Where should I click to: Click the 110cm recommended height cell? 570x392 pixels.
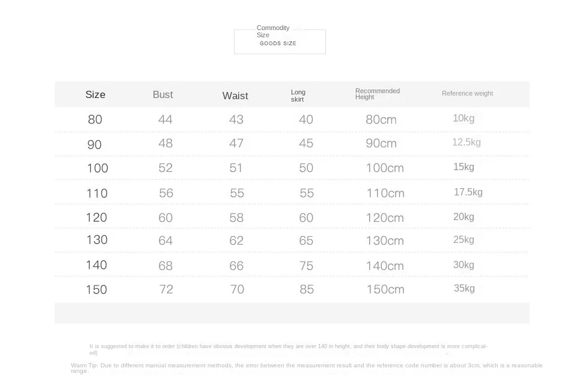point(385,193)
